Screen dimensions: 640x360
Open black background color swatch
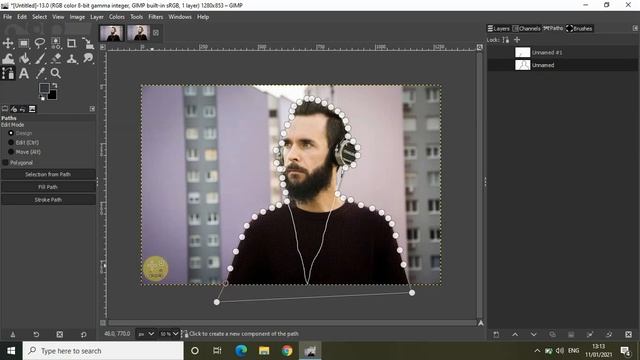53,96
